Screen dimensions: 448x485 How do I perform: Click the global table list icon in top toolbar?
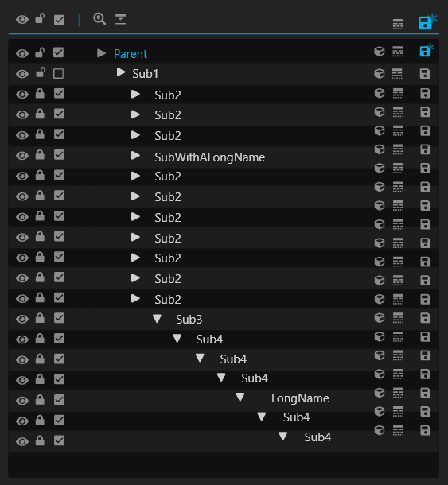pyautogui.click(x=398, y=24)
